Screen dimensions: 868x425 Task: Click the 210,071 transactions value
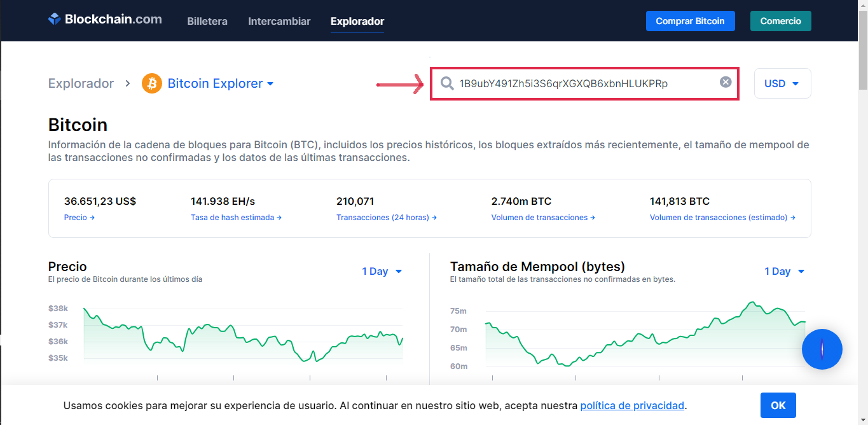355,201
